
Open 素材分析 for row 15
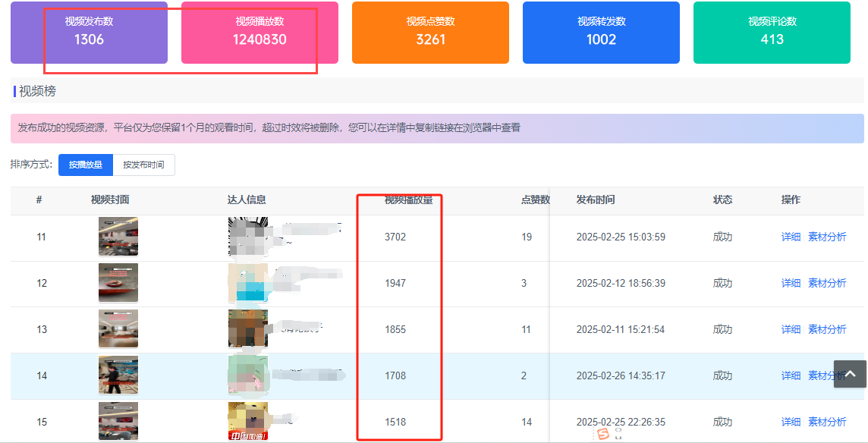click(827, 422)
